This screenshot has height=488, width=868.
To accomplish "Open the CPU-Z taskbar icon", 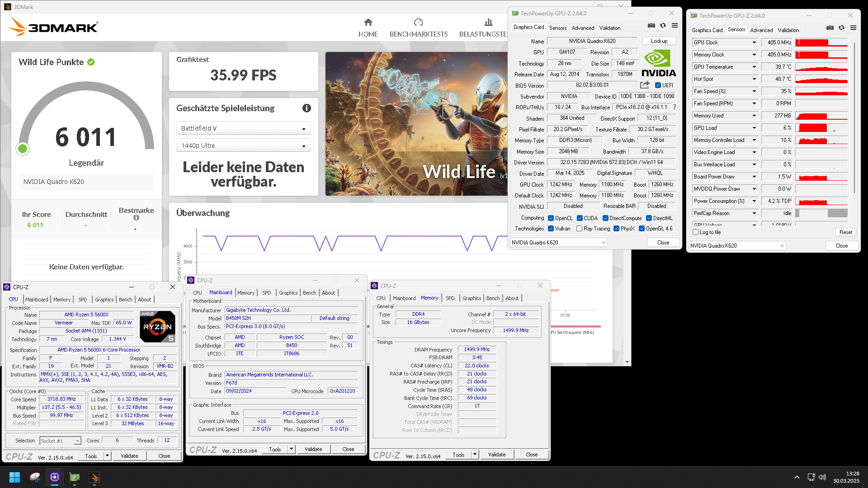I will click(x=55, y=477).
